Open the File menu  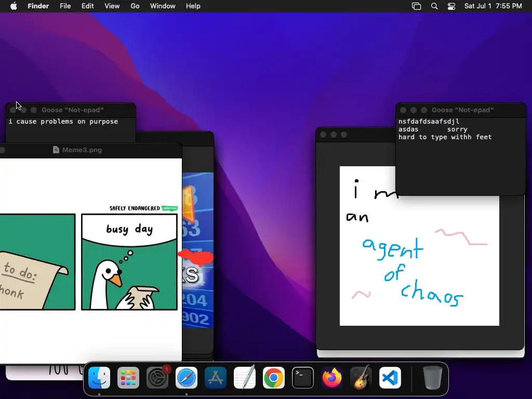click(65, 6)
